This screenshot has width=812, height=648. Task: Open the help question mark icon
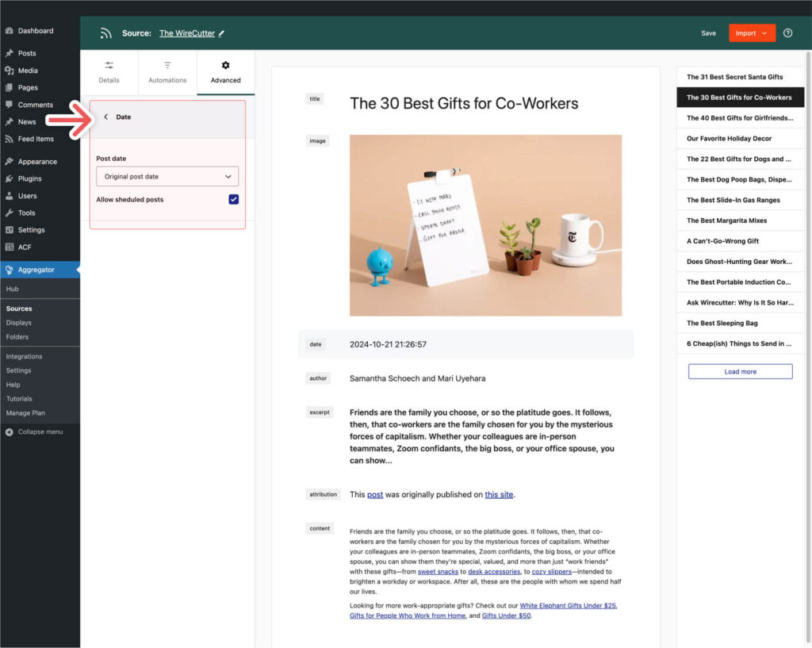coord(787,33)
